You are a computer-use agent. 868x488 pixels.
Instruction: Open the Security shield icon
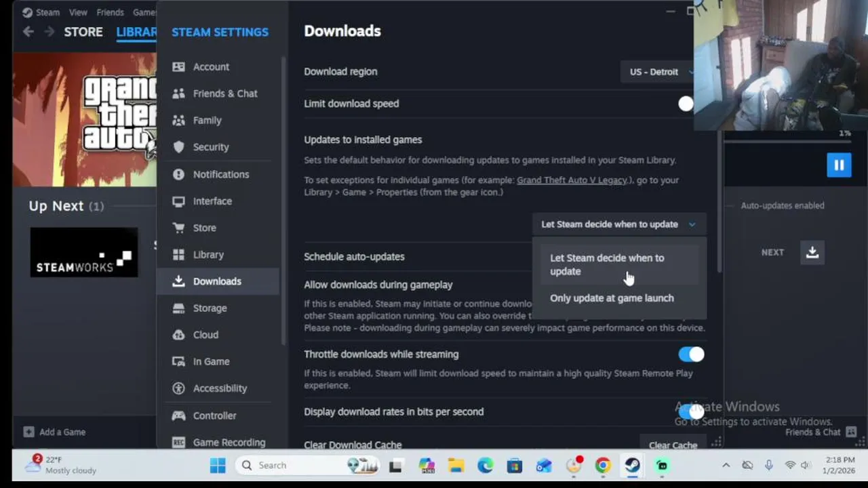click(x=178, y=147)
